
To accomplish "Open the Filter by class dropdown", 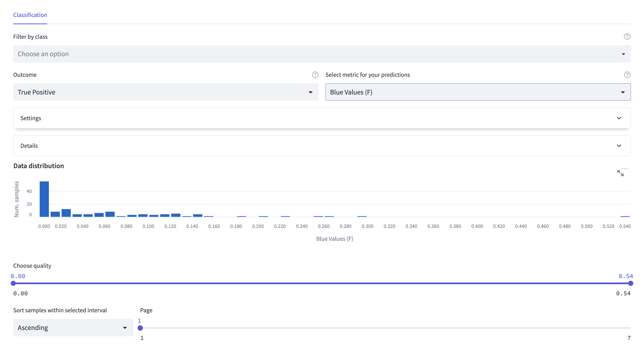I will 322,54.
